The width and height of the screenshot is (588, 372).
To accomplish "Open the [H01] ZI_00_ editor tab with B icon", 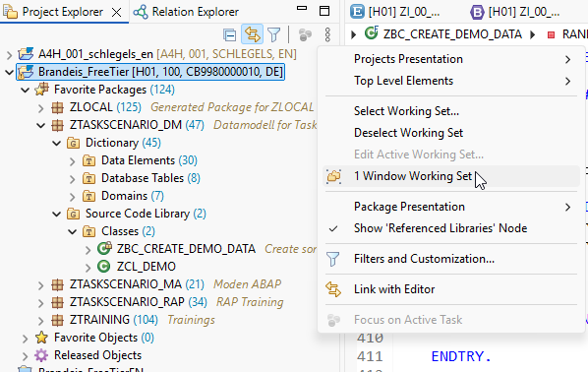I will 515,12.
